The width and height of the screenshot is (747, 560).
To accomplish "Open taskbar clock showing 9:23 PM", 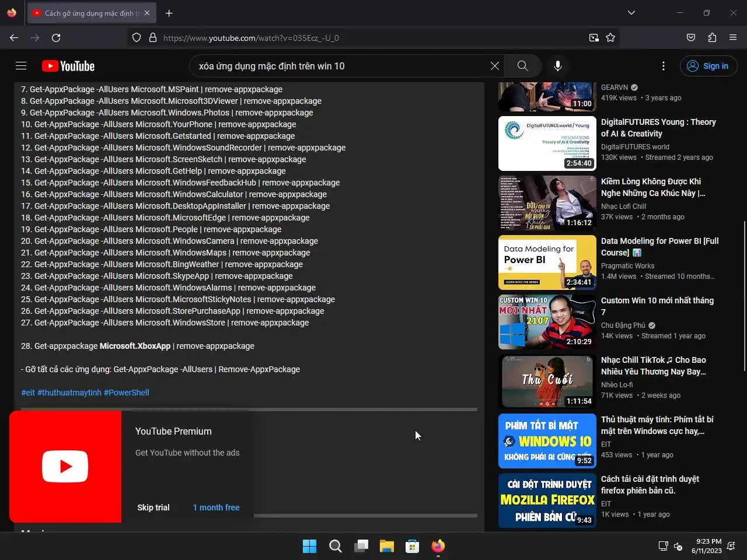I will pyautogui.click(x=707, y=546).
